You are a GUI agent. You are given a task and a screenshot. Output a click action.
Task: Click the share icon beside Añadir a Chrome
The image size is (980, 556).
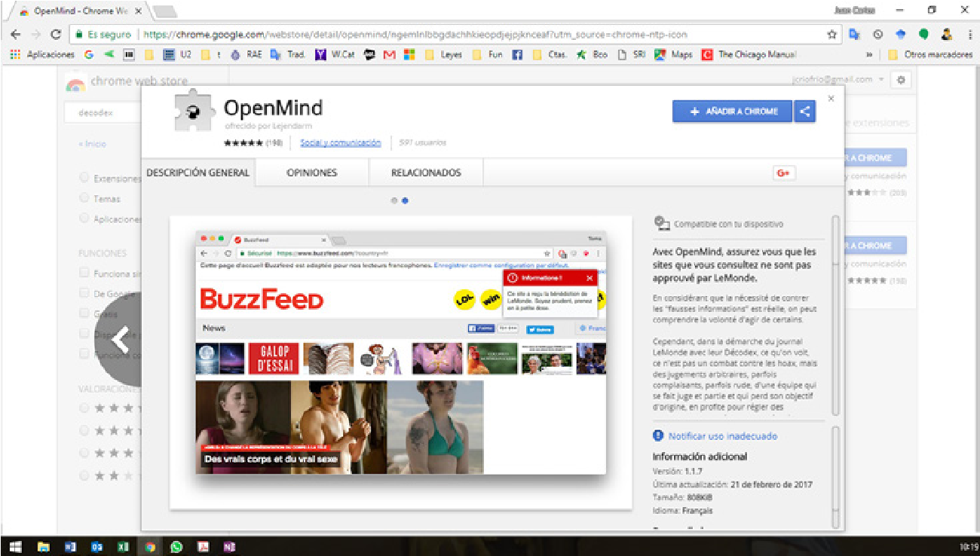coord(805,112)
